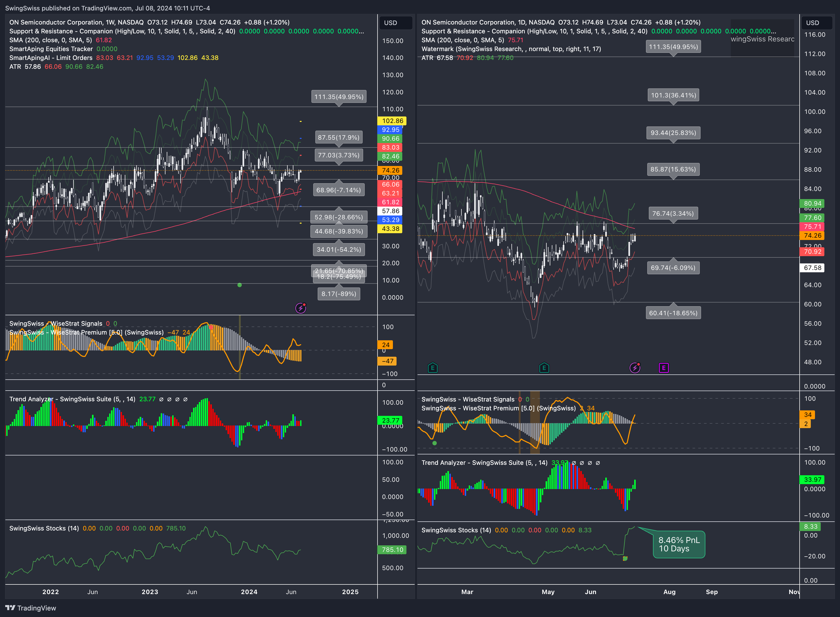Click the orange -47 WiseStrat value label

point(387,361)
